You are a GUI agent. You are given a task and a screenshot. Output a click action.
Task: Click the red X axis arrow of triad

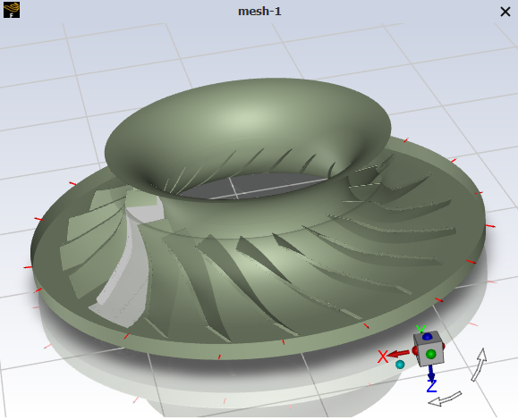[x=398, y=354]
